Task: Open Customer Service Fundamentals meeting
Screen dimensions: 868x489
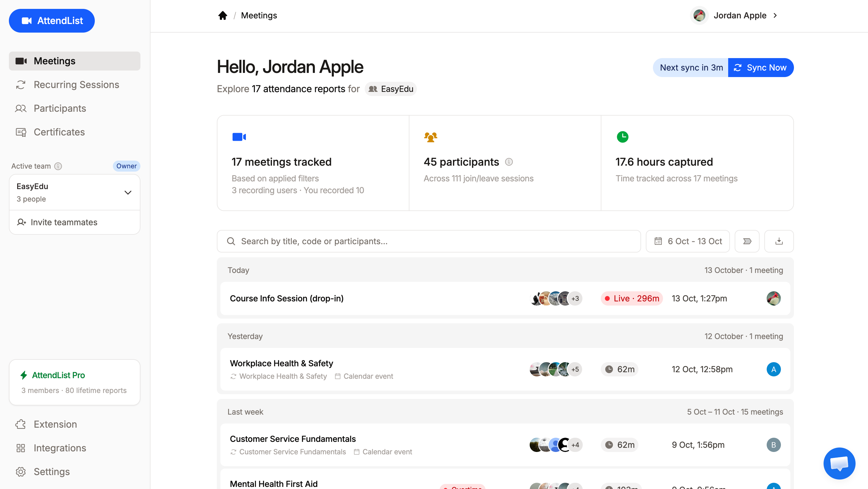Action: click(505, 445)
